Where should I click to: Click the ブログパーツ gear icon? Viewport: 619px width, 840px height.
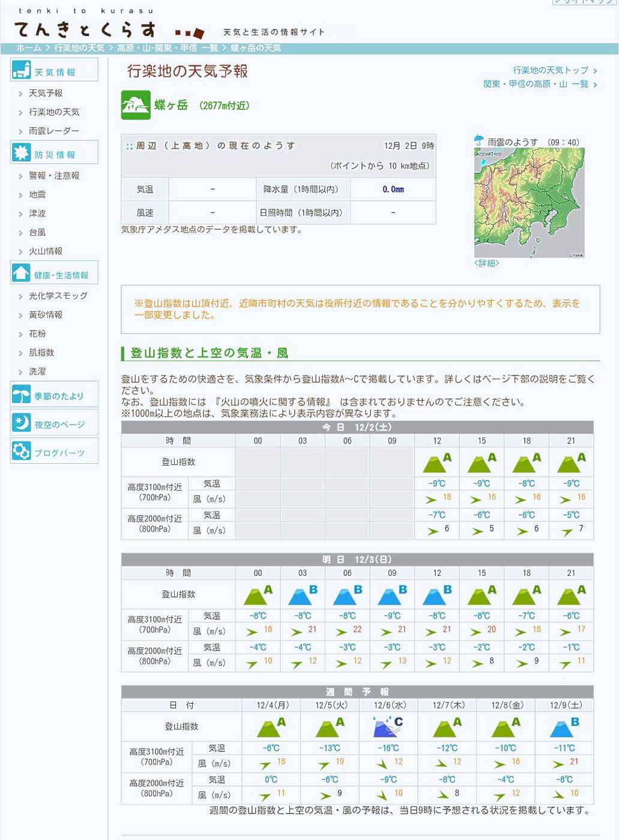coord(22,451)
